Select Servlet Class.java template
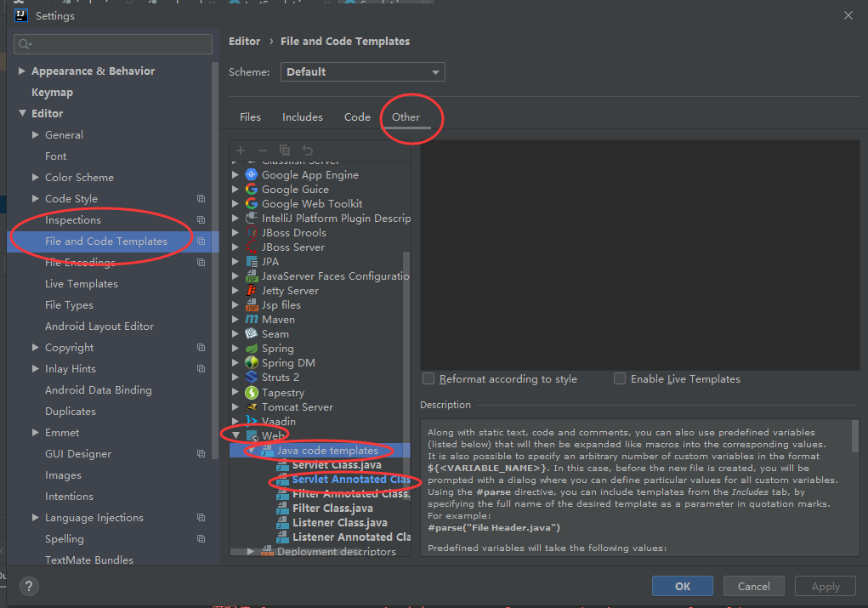The width and height of the screenshot is (868, 608). coord(337,464)
